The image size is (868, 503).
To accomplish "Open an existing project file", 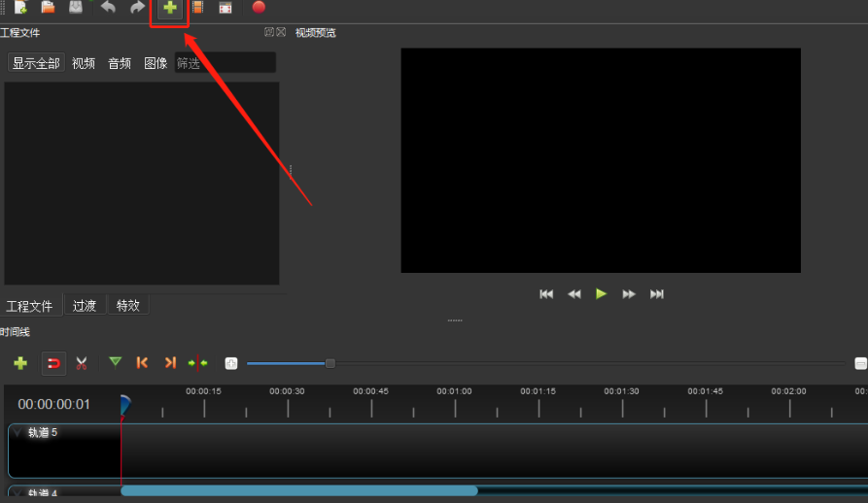I will 49,7.
